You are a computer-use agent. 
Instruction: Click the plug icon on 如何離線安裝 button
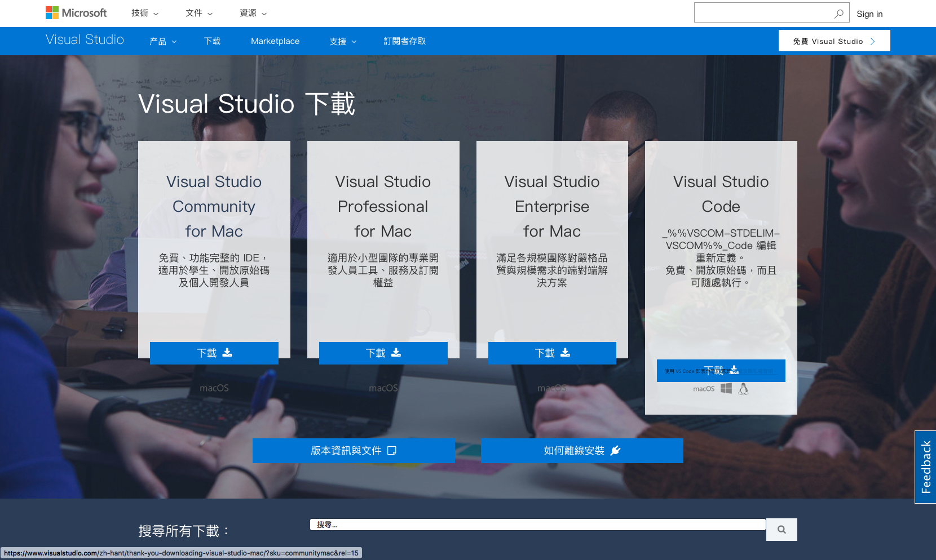click(x=615, y=450)
